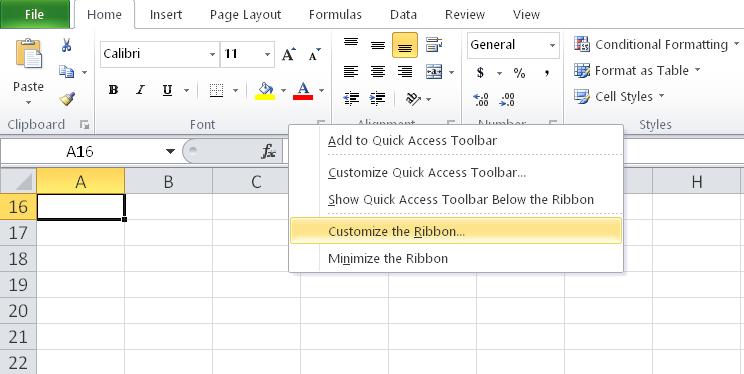This screenshot has width=744, height=374.
Task: Set middle vertical alignment
Action: [378, 45]
